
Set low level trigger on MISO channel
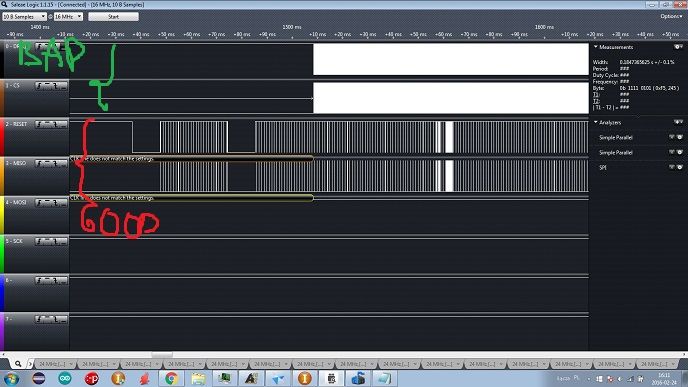[63, 164]
